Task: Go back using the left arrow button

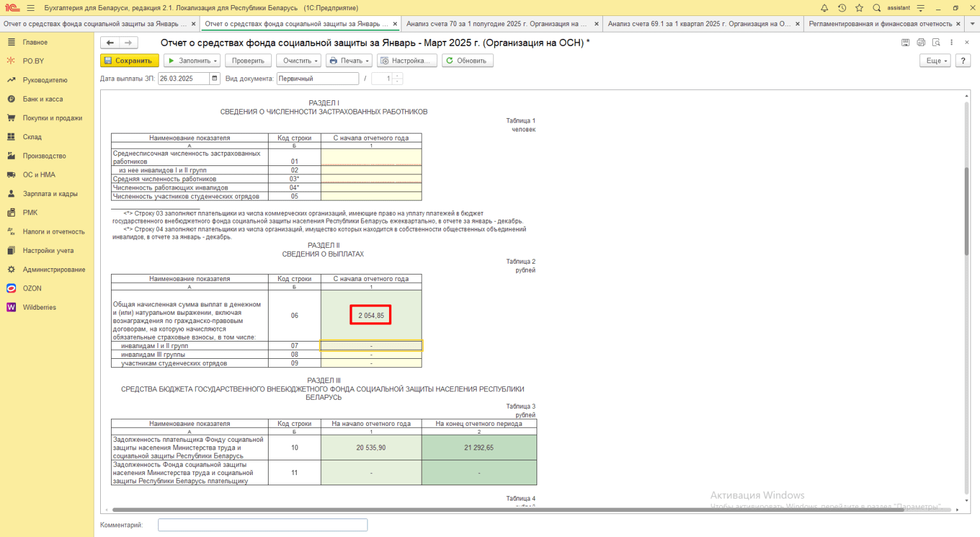Action: (x=110, y=43)
